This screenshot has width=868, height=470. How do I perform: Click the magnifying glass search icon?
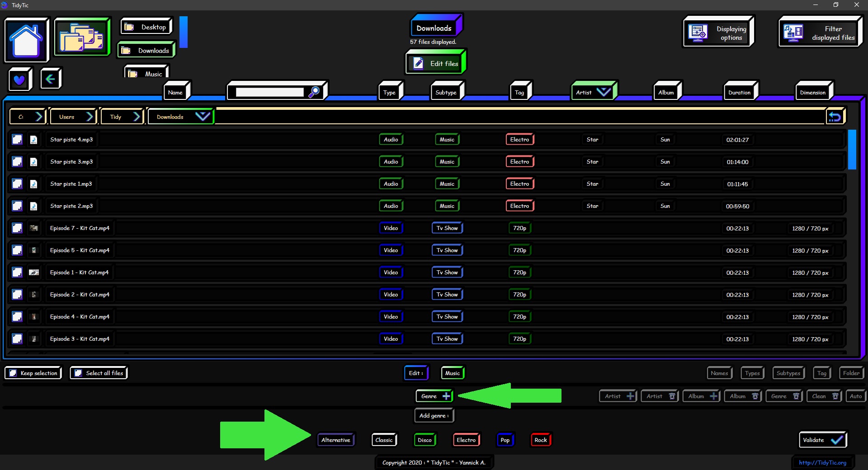click(314, 92)
